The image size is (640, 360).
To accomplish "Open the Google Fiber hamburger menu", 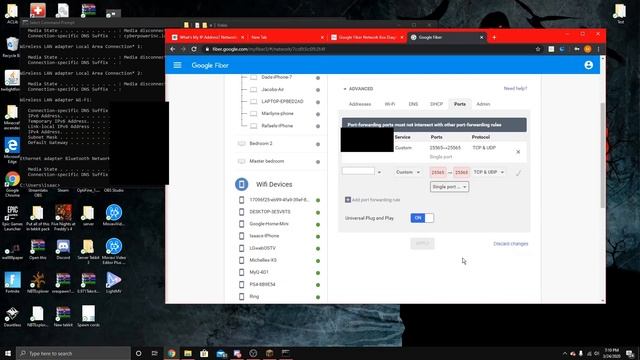I will click(x=177, y=65).
